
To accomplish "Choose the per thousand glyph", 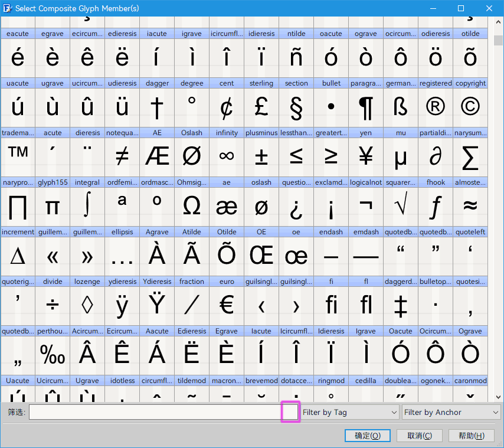I will tap(53, 355).
